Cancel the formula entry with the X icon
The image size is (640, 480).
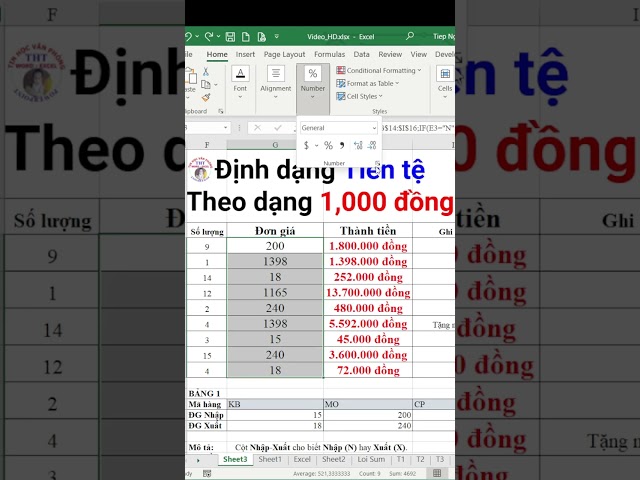point(257,128)
